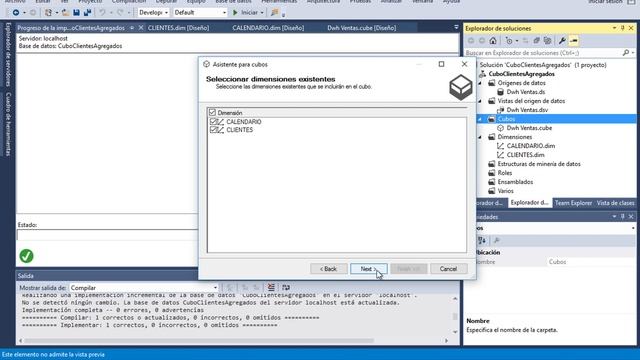Image resolution: width=640 pixels, height=360 pixels.
Task: Click the Back button in the wizard
Action: pos(329,269)
